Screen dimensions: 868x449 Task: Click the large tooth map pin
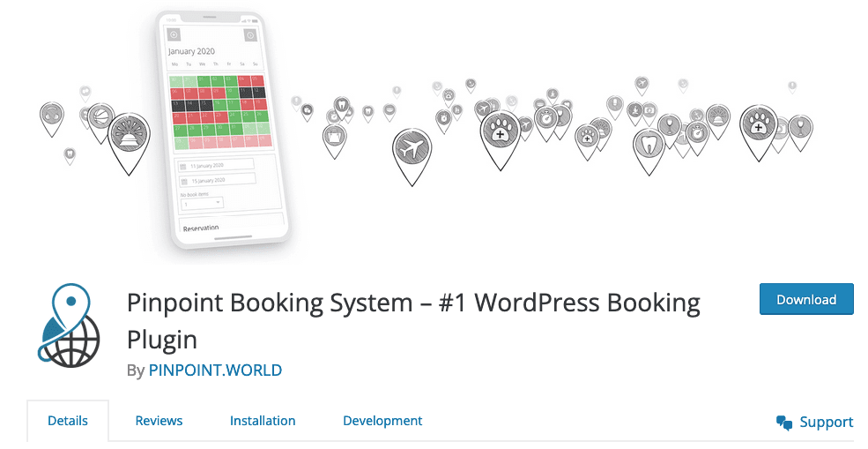tap(649, 151)
